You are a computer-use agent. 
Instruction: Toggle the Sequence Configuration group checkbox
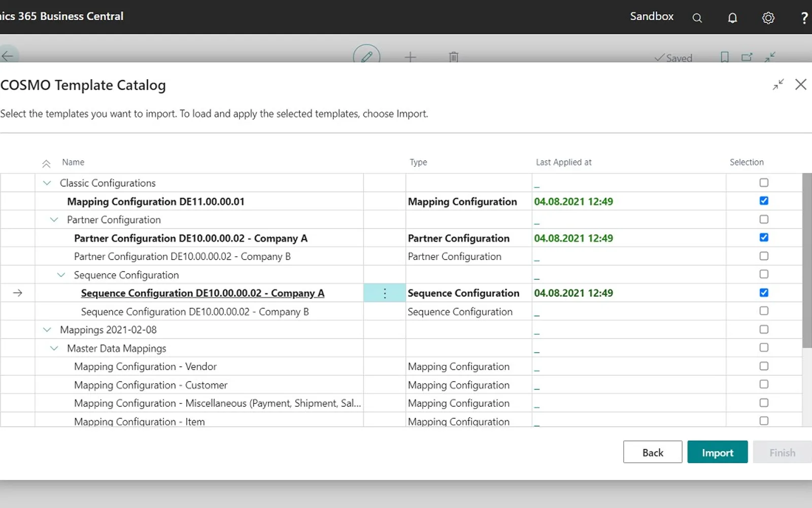coord(764,274)
